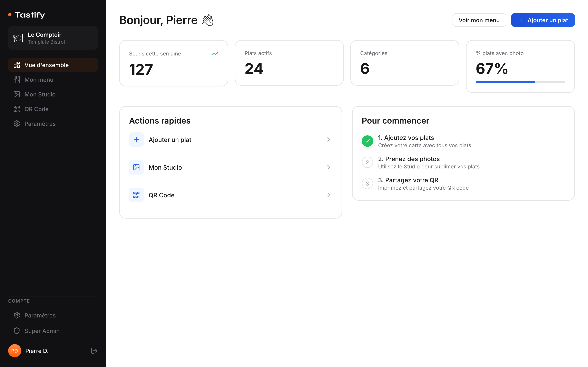Click chevron arrow on Ajouter un plat row
Screen dimensions: 588x367
click(x=329, y=139)
